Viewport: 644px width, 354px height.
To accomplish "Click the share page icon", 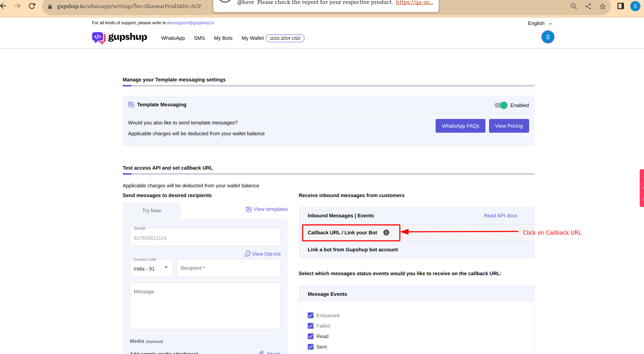I will pyautogui.click(x=588, y=6).
